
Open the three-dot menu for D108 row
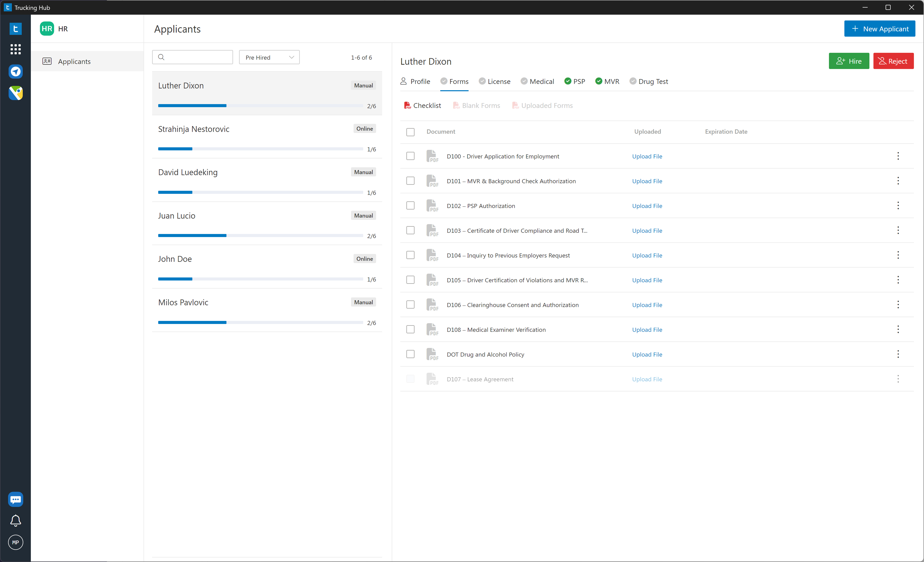(x=898, y=329)
